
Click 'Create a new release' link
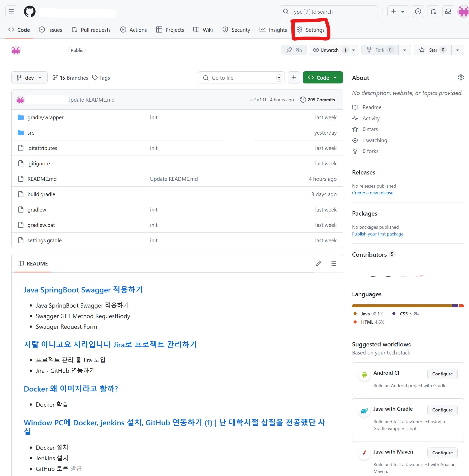(x=372, y=193)
